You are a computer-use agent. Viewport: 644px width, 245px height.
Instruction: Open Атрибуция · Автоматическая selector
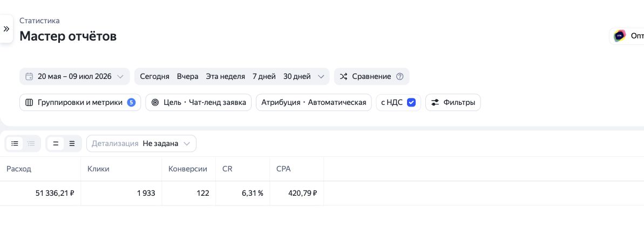314,103
